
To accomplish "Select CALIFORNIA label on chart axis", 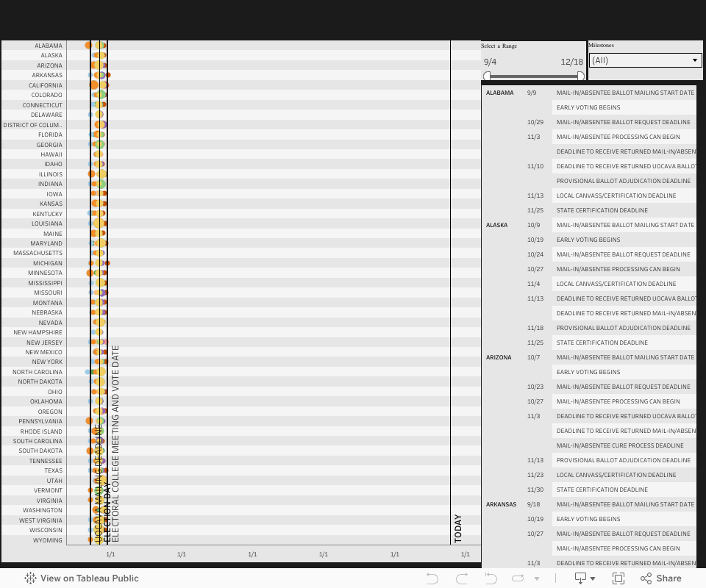I will click(x=46, y=85).
